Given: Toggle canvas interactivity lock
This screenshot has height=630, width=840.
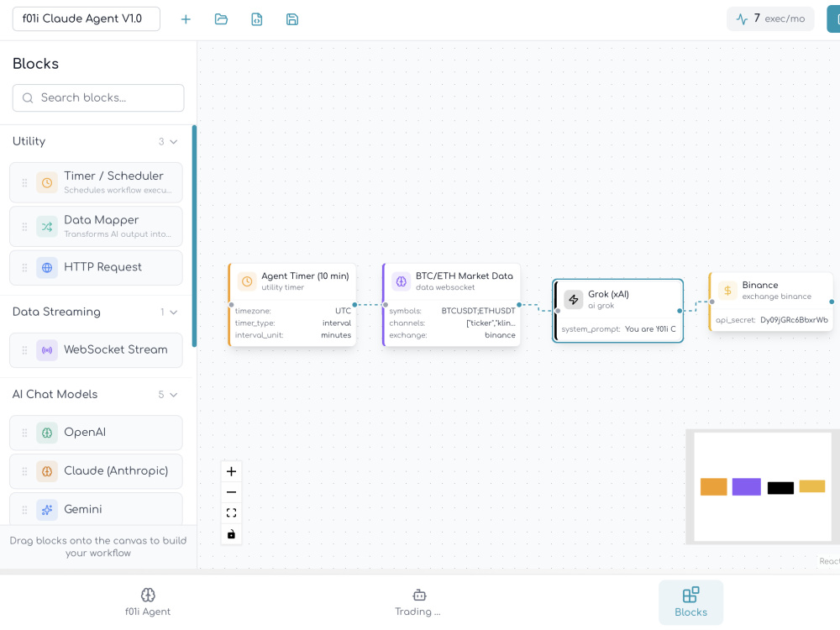Looking at the screenshot, I should pos(232,534).
